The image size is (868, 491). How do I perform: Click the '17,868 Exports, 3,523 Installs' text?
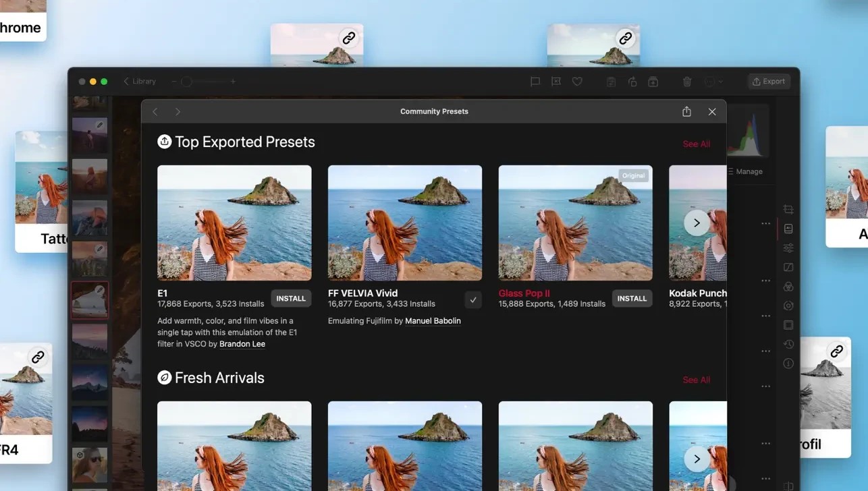(212, 304)
